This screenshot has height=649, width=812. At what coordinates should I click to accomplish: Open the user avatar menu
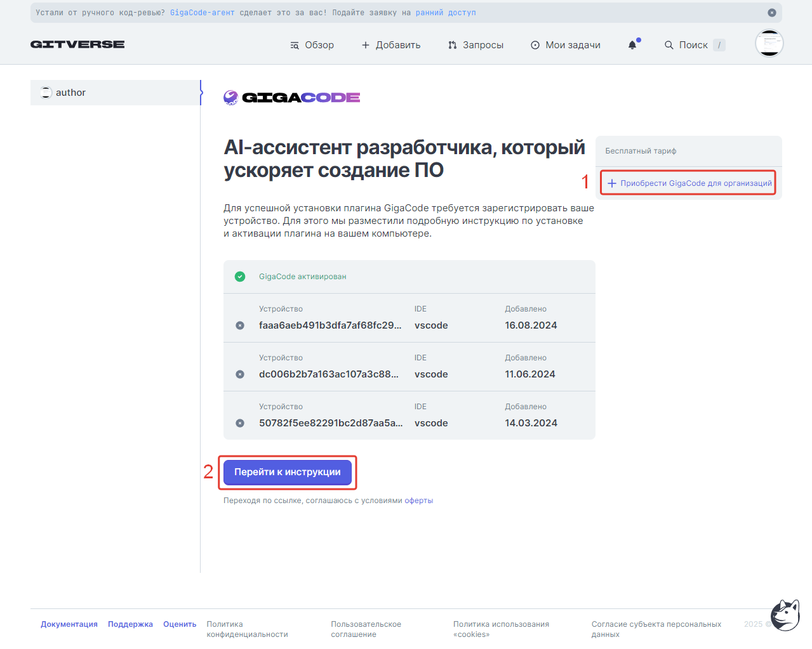click(x=769, y=44)
